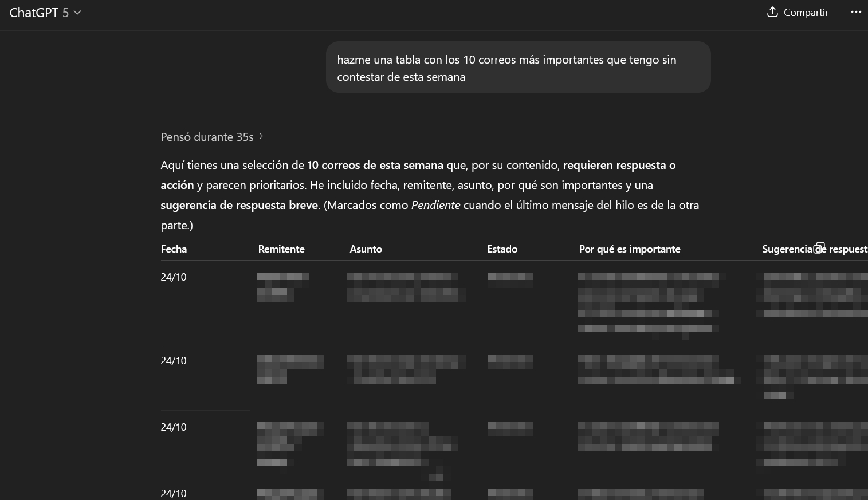Click the bold '10 correos de esta semana' text

[375, 166]
